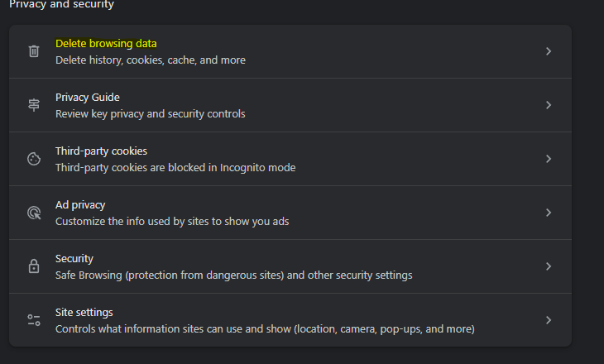Click the cookie icon
Image resolution: width=604 pixels, height=364 pixels.
(34, 159)
